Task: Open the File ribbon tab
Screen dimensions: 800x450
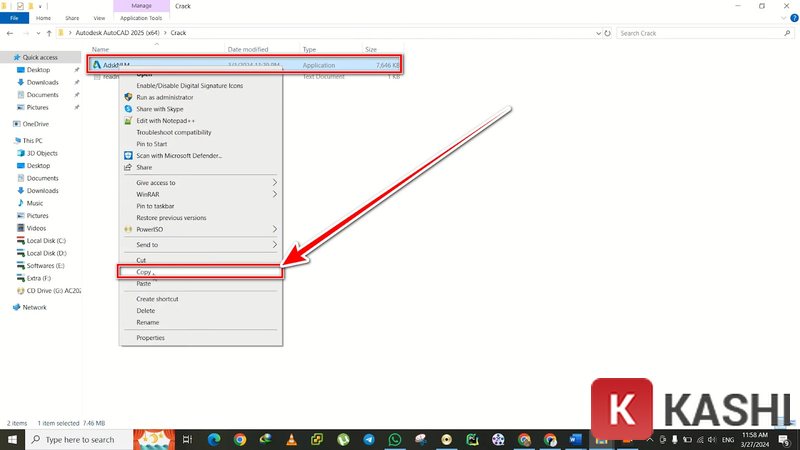Action: 14,18
